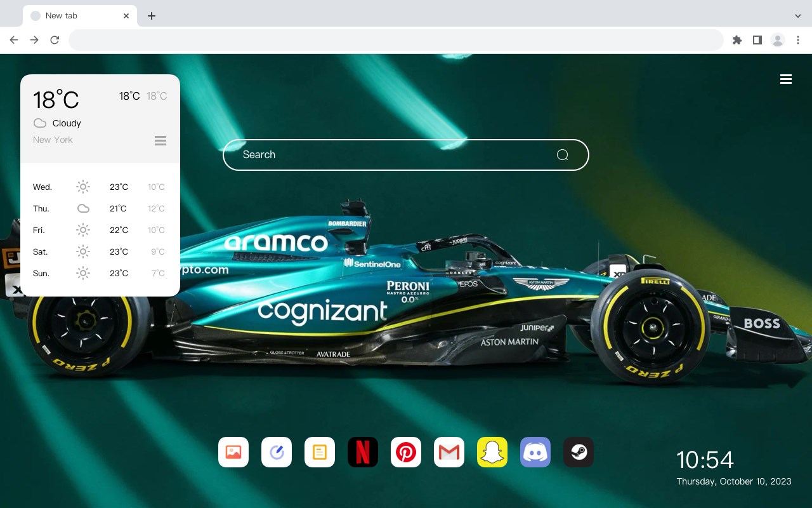This screenshot has height=508, width=812.
Task: Toggle the browser side panel icon
Action: (757, 40)
